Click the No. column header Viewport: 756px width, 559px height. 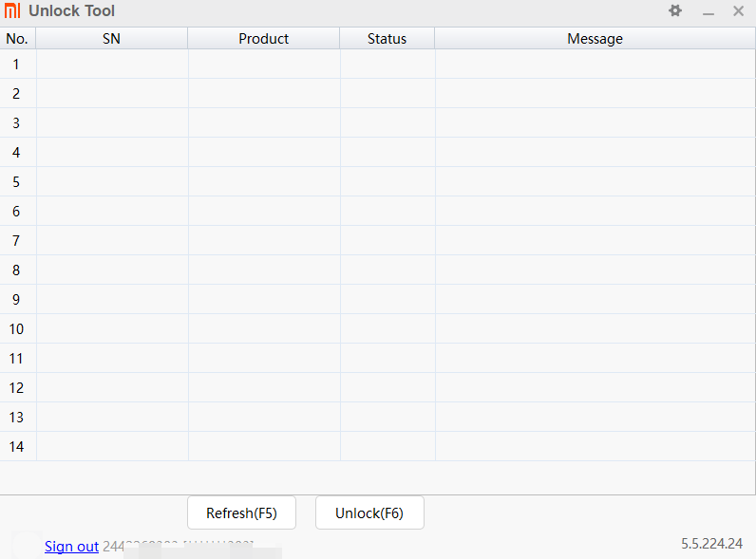[17, 39]
